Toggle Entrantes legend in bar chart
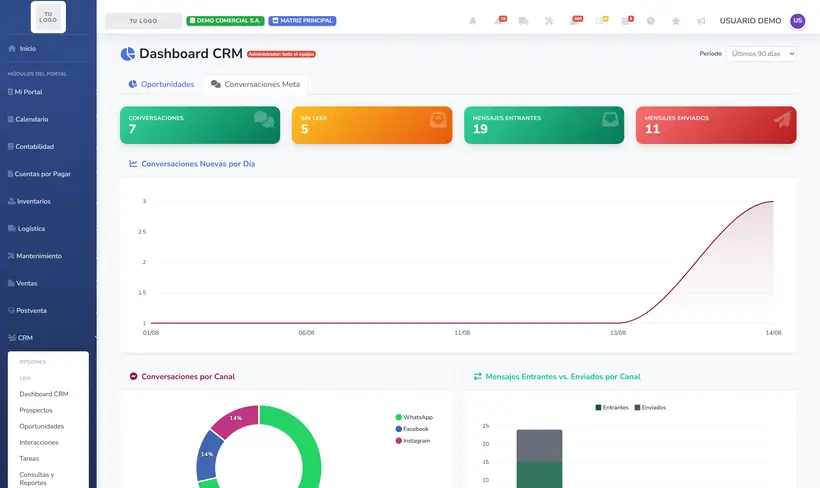This screenshot has width=820, height=488. pyautogui.click(x=612, y=407)
